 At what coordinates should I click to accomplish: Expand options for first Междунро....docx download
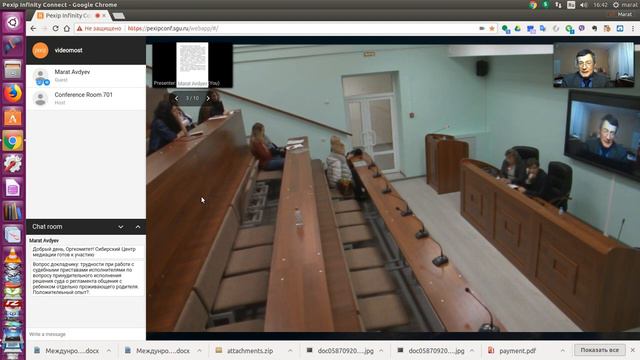[109, 351]
